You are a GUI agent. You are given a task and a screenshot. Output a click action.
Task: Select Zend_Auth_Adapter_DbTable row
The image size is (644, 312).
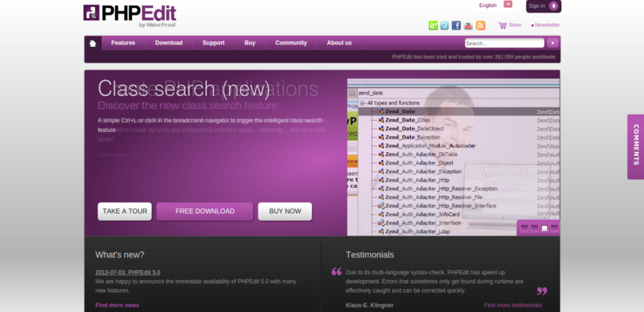tap(459, 154)
